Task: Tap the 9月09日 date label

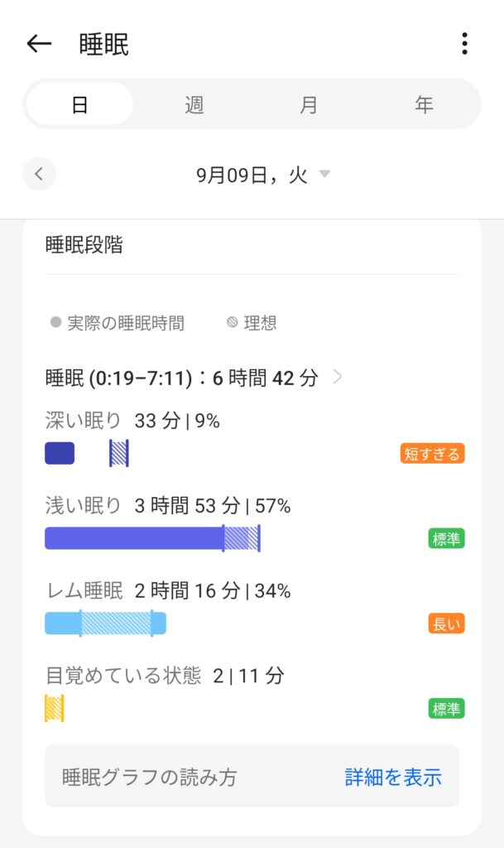Action: tap(251, 175)
